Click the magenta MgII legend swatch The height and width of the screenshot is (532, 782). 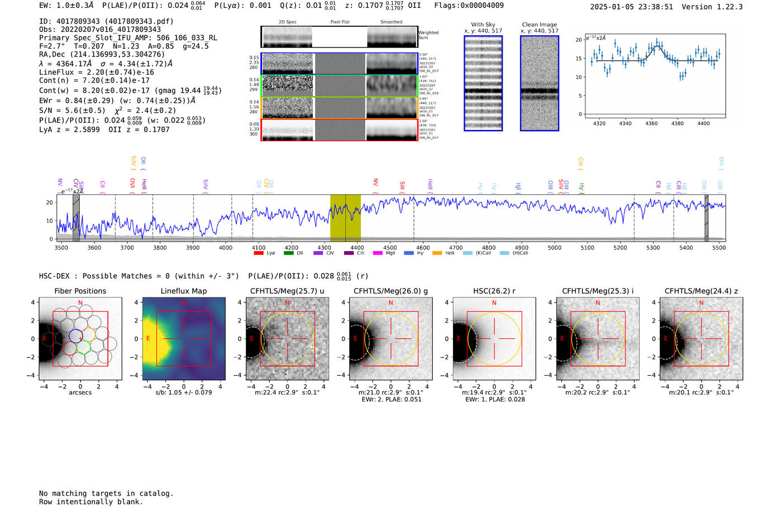(378, 253)
